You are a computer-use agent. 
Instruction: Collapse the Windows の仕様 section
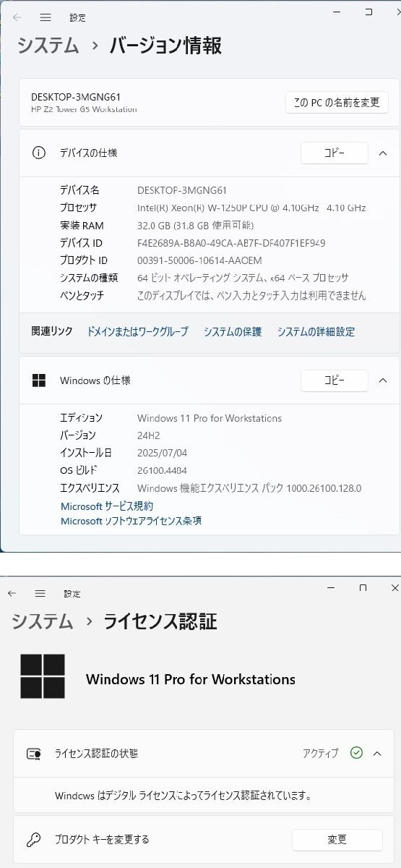point(383,380)
